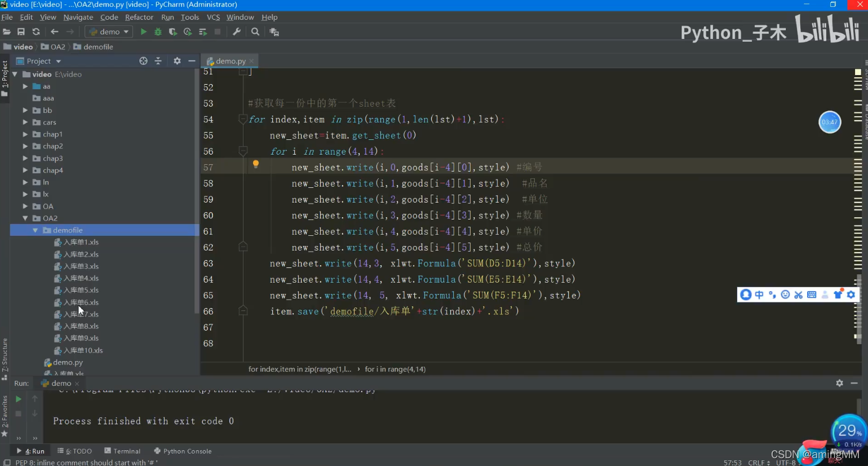Open the Refactor menu

tap(139, 17)
